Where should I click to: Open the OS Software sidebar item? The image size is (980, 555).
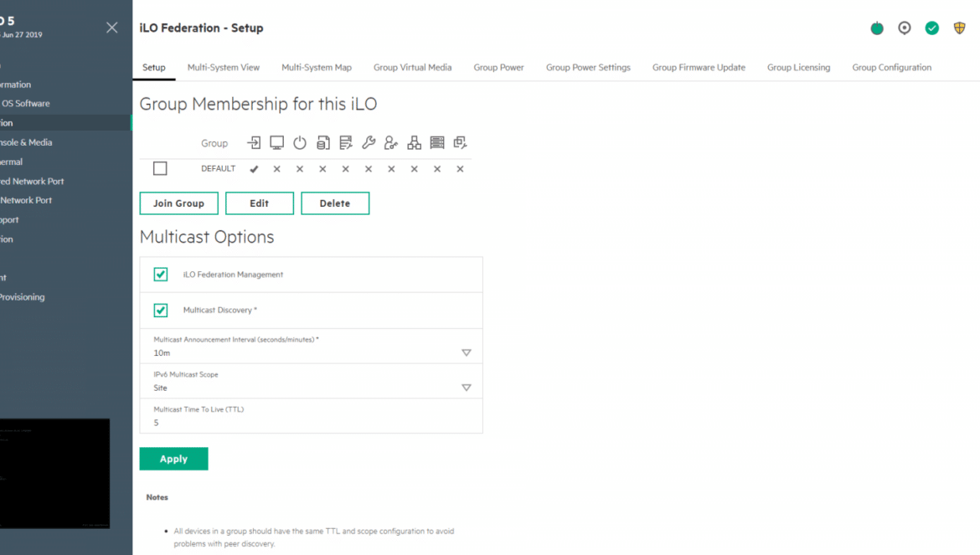[25, 104]
